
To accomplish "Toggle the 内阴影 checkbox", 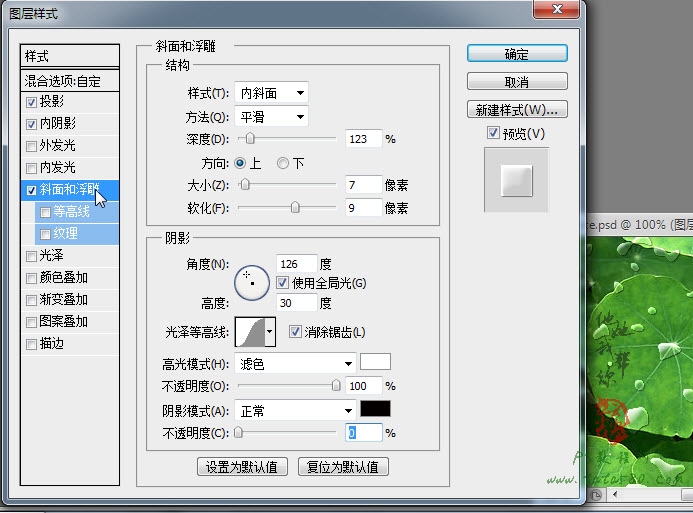I will (31, 124).
